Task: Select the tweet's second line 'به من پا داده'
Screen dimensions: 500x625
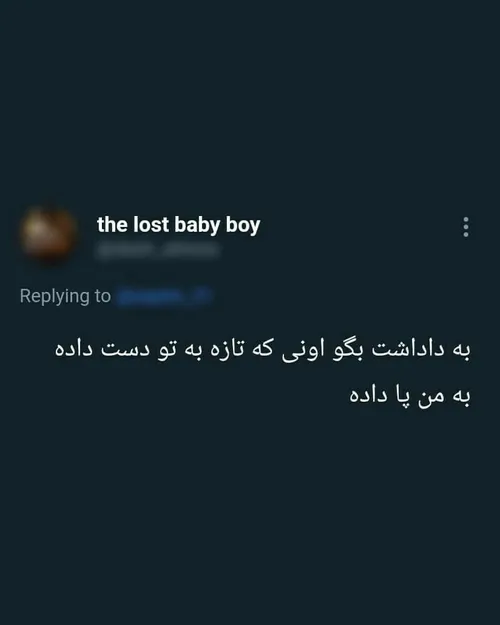Action: click(x=410, y=395)
